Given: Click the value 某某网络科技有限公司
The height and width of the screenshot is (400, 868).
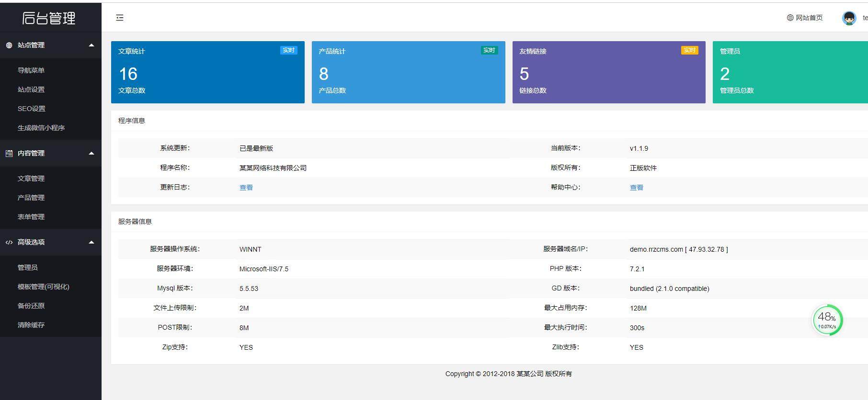Looking at the screenshot, I should 273,168.
